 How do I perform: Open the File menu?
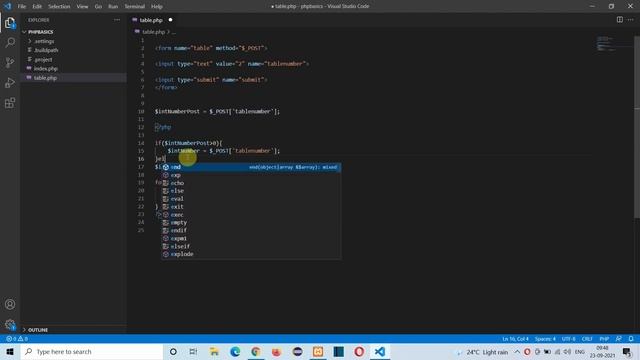[22, 7]
